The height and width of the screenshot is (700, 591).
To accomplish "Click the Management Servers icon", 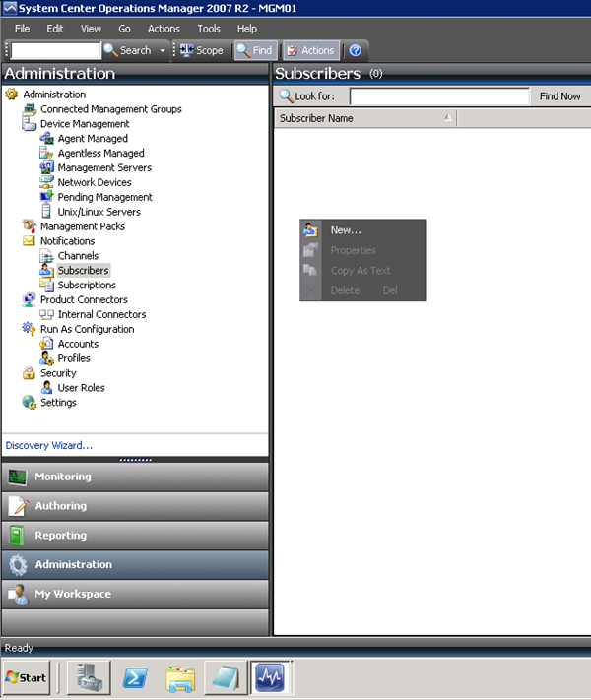I will [x=46, y=167].
